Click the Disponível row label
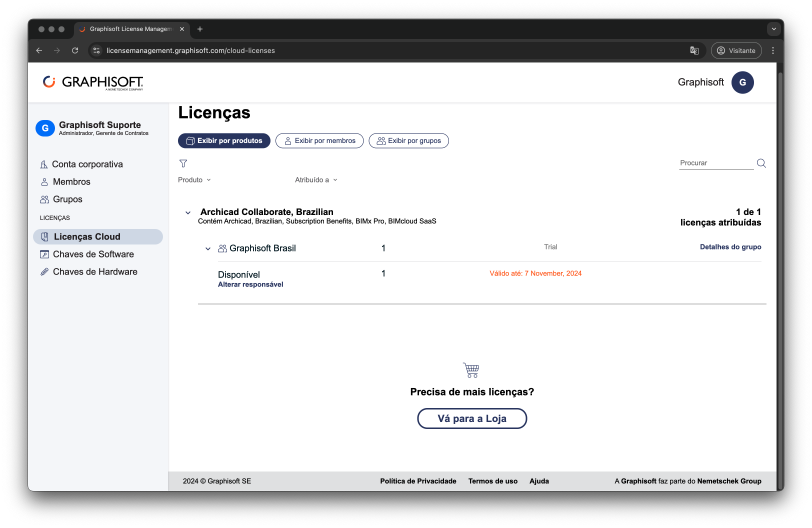 [239, 274]
